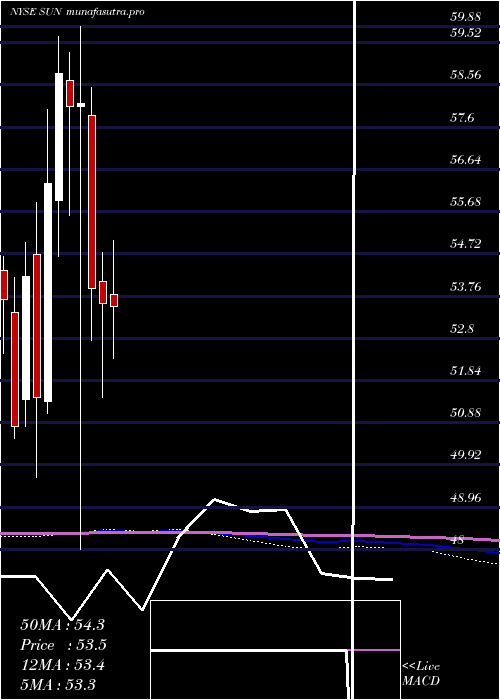Click the '12MA : 53.4' readout

(62, 665)
